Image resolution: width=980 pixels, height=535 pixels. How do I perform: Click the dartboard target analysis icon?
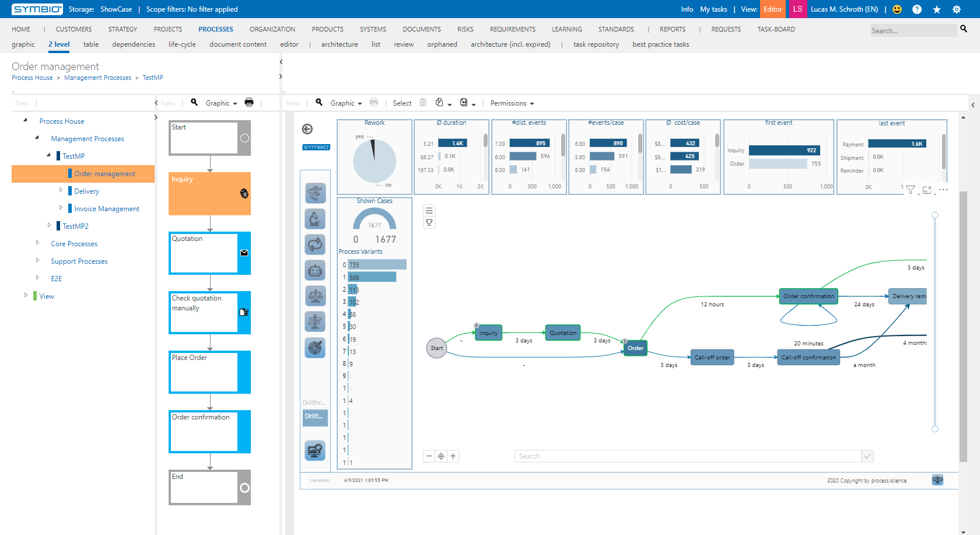coord(315,348)
